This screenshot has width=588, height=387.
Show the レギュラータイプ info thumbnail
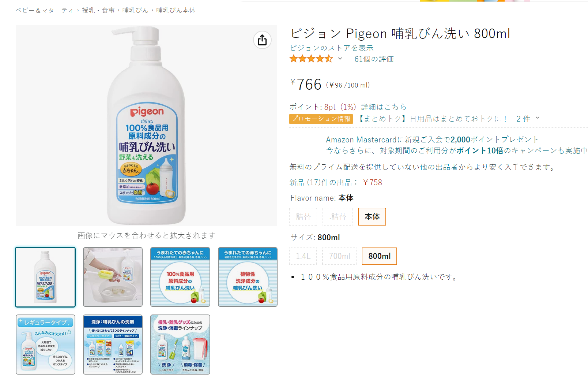coord(45,345)
